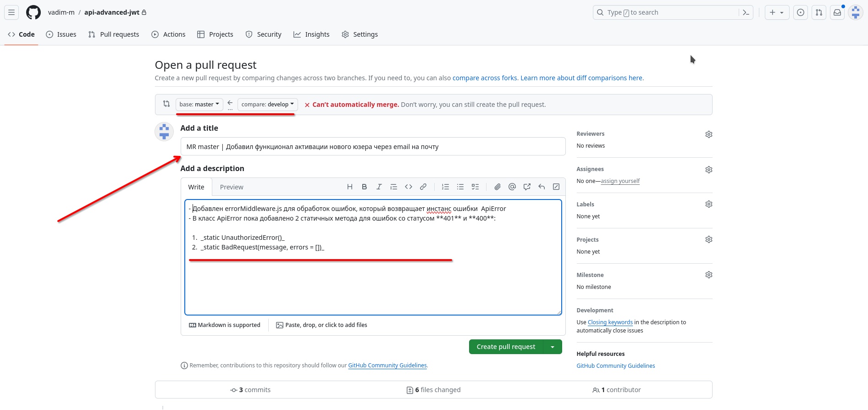The height and width of the screenshot is (410, 868).
Task: Open Projects gear settings in sidebar
Action: (709, 239)
